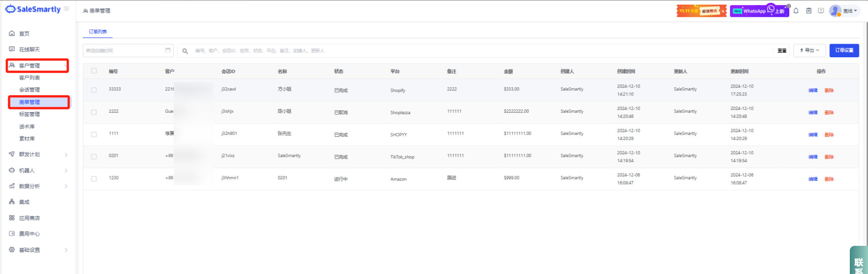Click the search magnifier icon
Screen dimensions: 868x274
coord(185,51)
